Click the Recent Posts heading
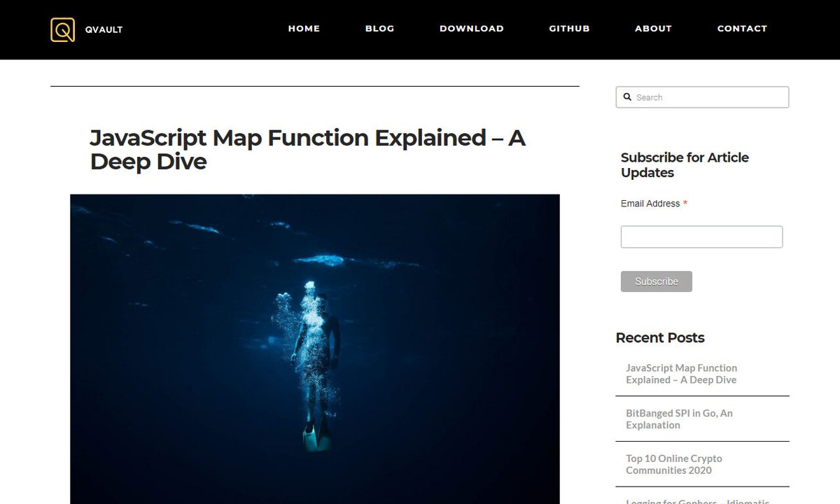This screenshot has width=840, height=504. tap(660, 337)
